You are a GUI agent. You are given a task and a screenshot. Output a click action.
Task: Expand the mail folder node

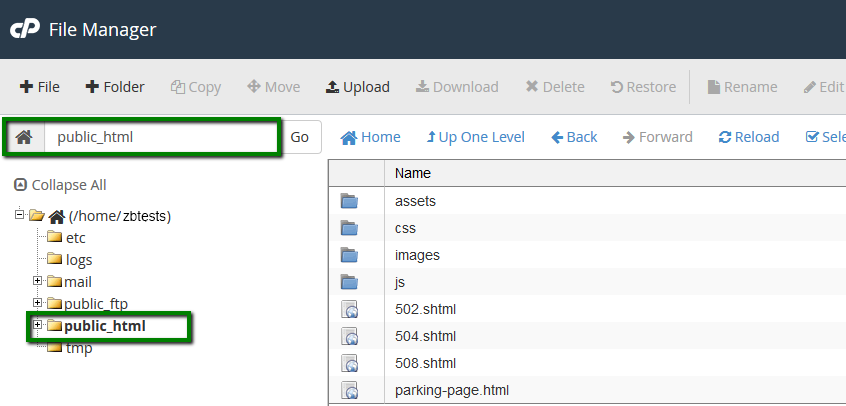38,281
